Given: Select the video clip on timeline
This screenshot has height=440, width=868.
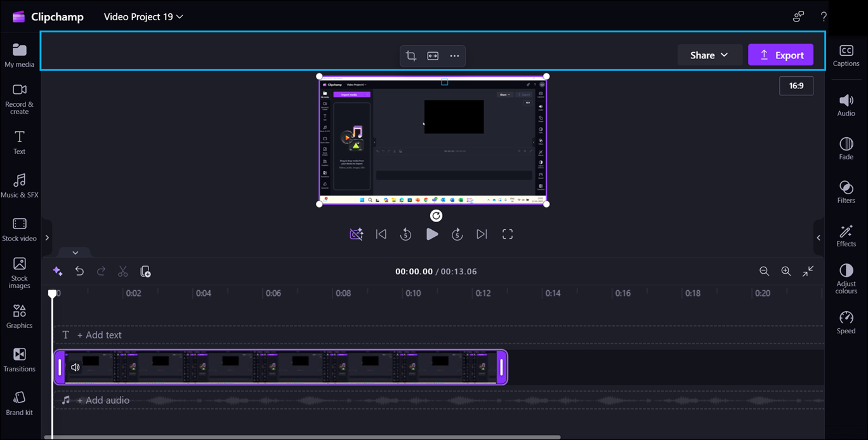Looking at the screenshot, I should pyautogui.click(x=280, y=367).
